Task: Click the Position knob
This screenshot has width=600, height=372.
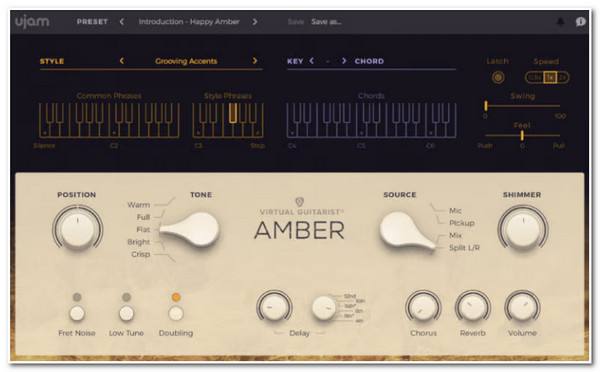Action: click(78, 229)
